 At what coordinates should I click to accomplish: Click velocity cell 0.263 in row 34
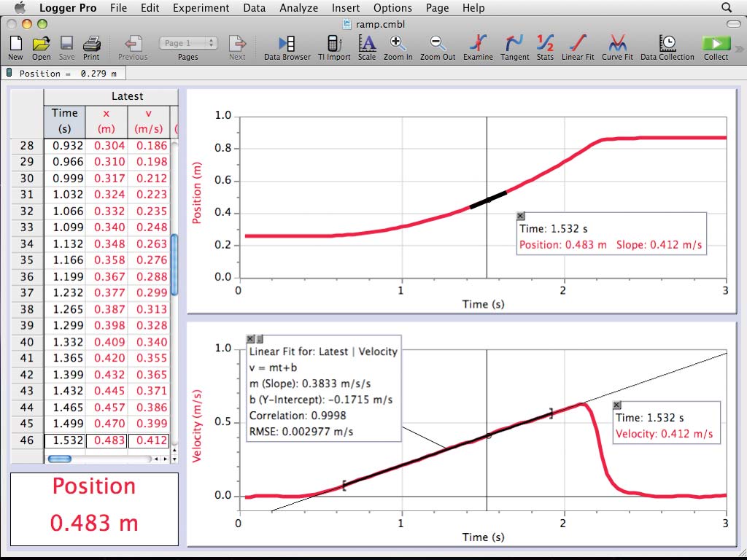[x=149, y=244]
